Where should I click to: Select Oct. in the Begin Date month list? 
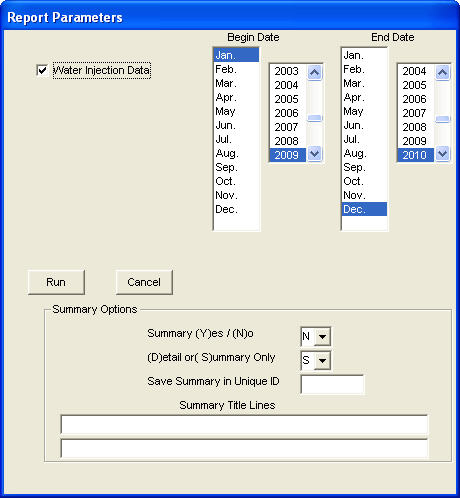pyautogui.click(x=236, y=181)
